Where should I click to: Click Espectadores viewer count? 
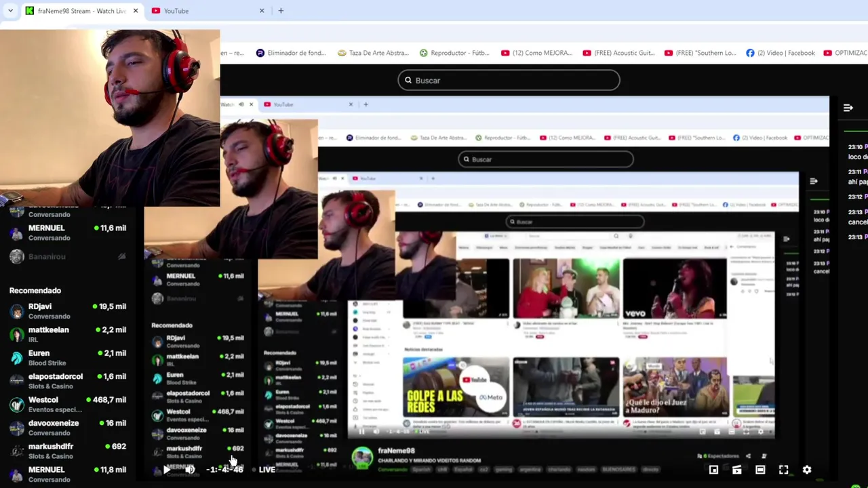[x=719, y=456]
